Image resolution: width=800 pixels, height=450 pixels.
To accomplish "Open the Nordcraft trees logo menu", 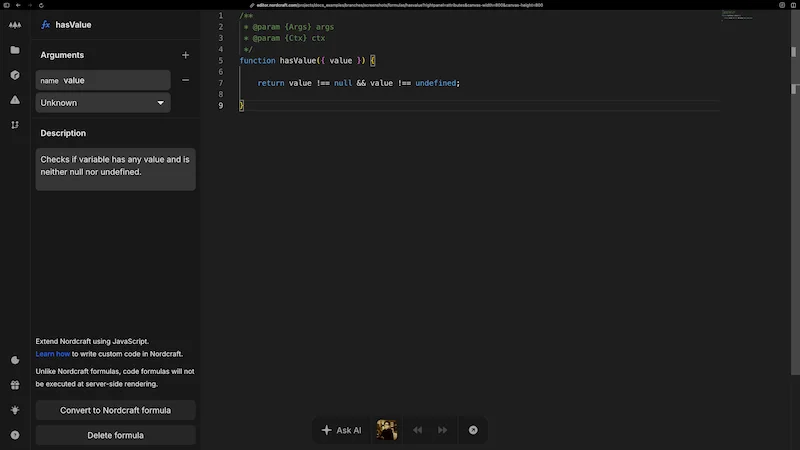I will (x=15, y=25).
